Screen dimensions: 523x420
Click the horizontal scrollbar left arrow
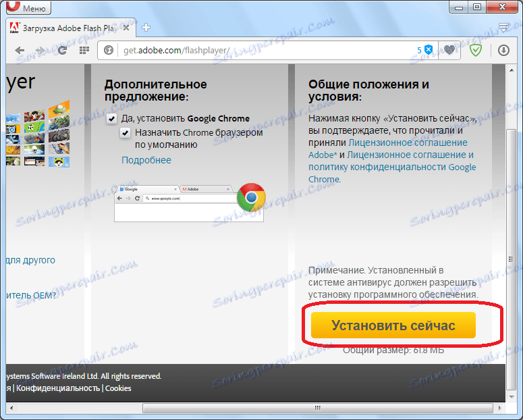(x=11, y=408)
